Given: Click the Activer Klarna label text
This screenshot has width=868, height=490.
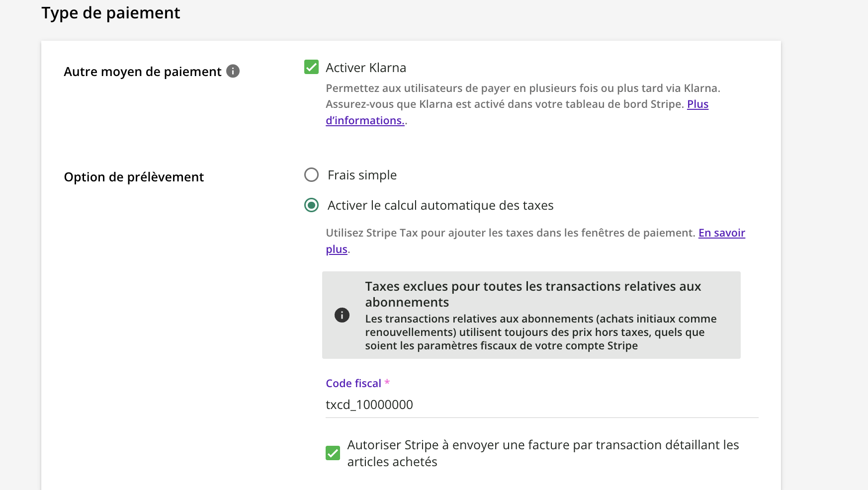Looking at the screenshot, I should [366, 68].
